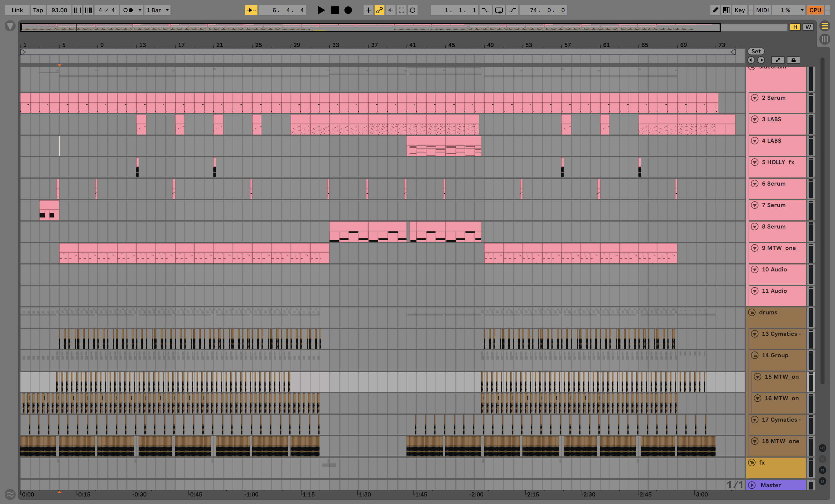Toggle Optimize Arrangement Width W button
The height and width of the screenshot is (504, 835).
(808, 27)
